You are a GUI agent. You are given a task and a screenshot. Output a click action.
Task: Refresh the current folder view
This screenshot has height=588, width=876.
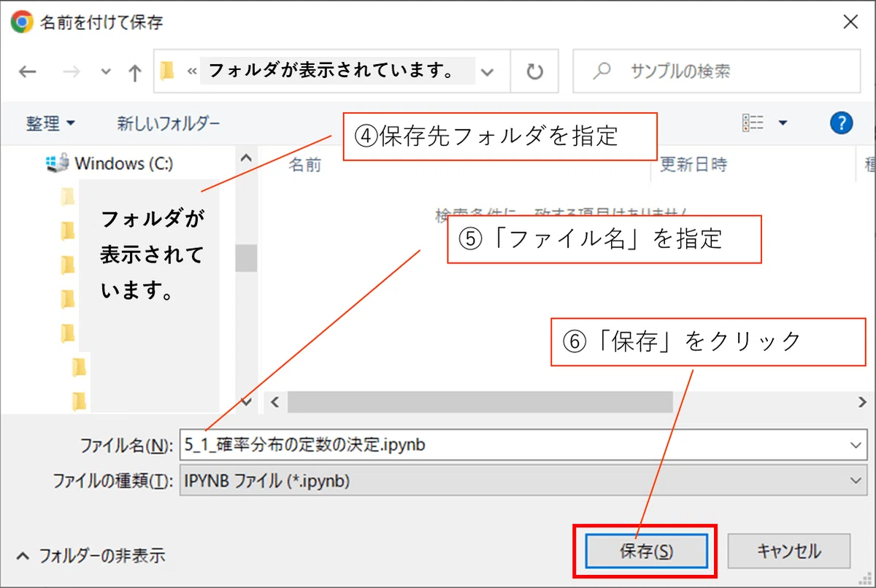coord(535,71)
